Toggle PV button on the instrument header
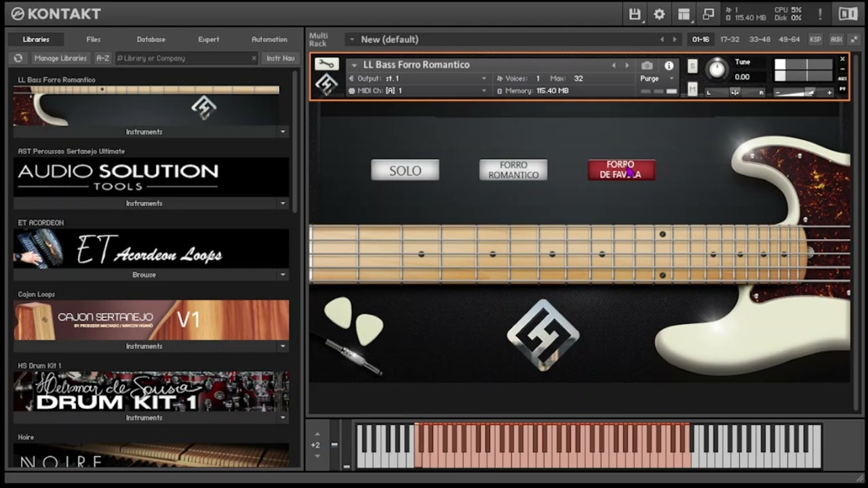The height and width of the screenshot is (488, 868). pyautogui.click(x=843, y=88)
